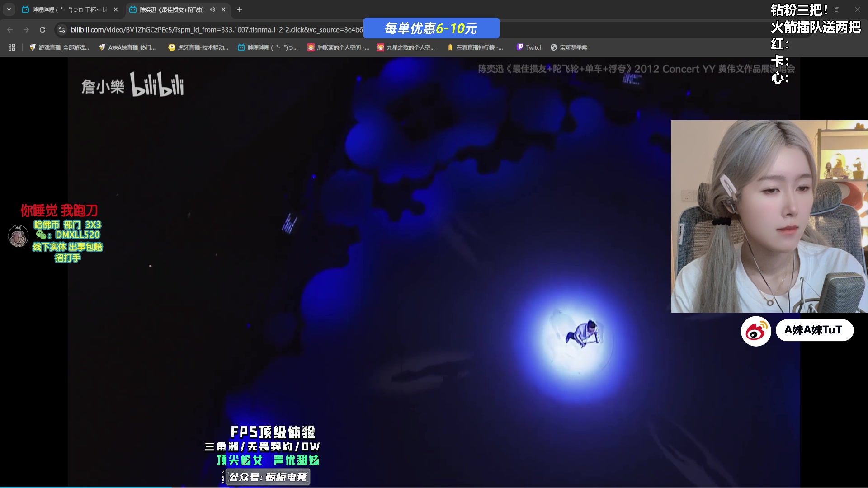Select the 陈奕迅《最佳损友+陀飞轮 tab
This screenshot has width=868, height=488.
click(172, 9)
